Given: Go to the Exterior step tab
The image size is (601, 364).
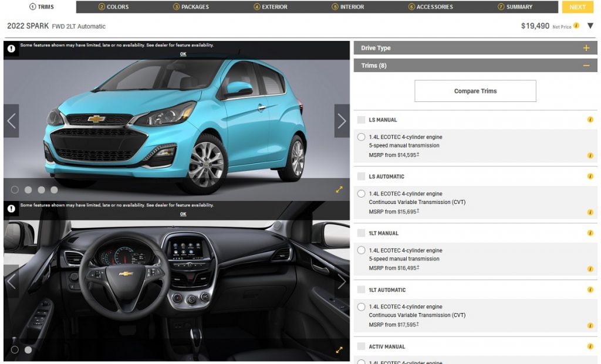Looking at the screenshot, I should click(271, 7).
